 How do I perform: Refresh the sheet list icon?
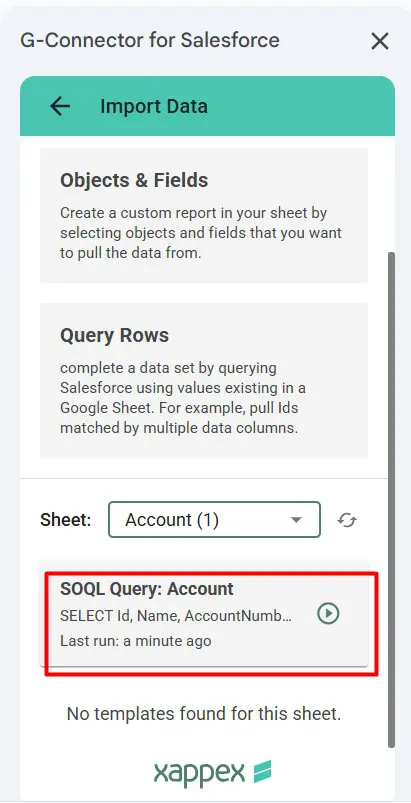(347, 520)
